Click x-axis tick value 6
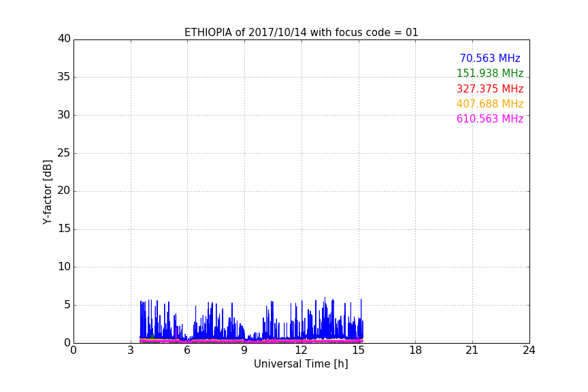 tap(187, 350)
